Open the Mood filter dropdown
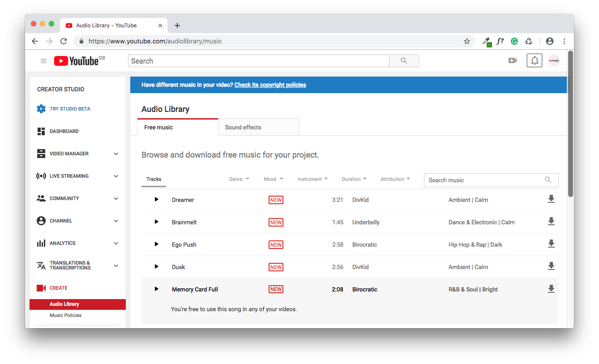The width and height of the screenshot is (599, 364). pyautogui.click(x=274, y=179)
